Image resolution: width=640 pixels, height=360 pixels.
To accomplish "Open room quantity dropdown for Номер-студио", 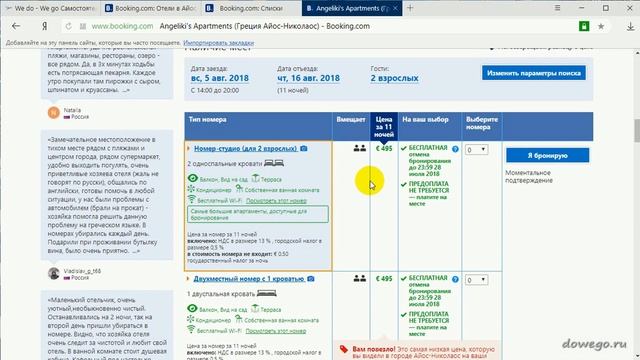I will [476, 150].
